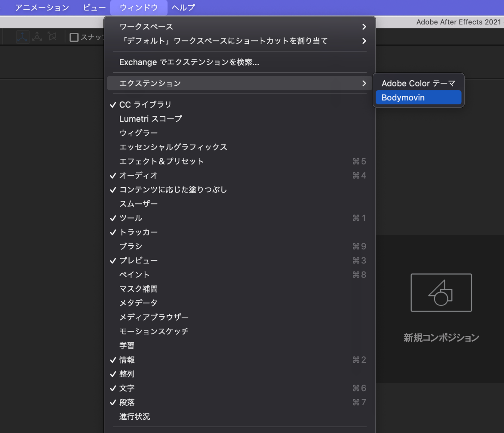Select Adobe Color テーマ extension
This screenshot has height=433, width=504.
point(418,84)
